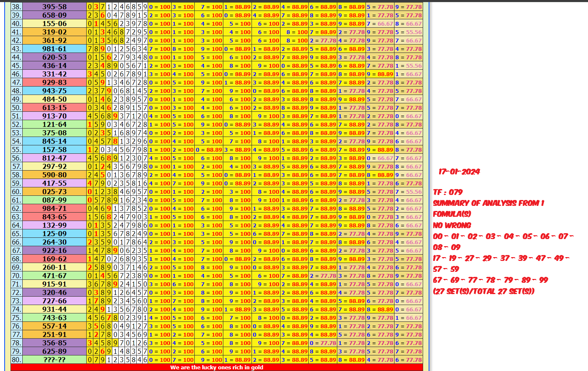Select the result cell 297-92

click(54, 166)
